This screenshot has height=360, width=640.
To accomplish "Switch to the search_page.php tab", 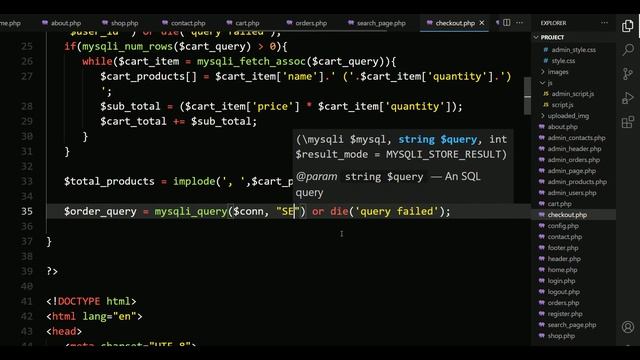I will coord(377,23).
